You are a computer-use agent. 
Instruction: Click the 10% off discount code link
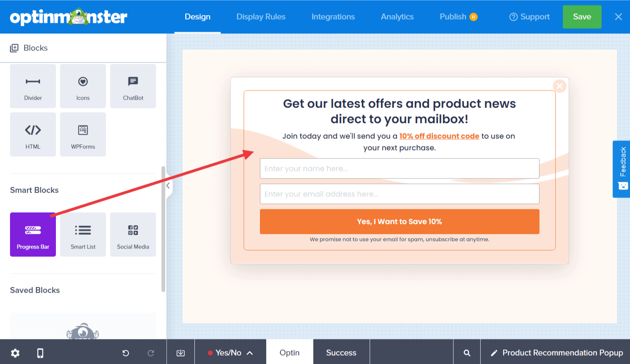pos(439,136)
